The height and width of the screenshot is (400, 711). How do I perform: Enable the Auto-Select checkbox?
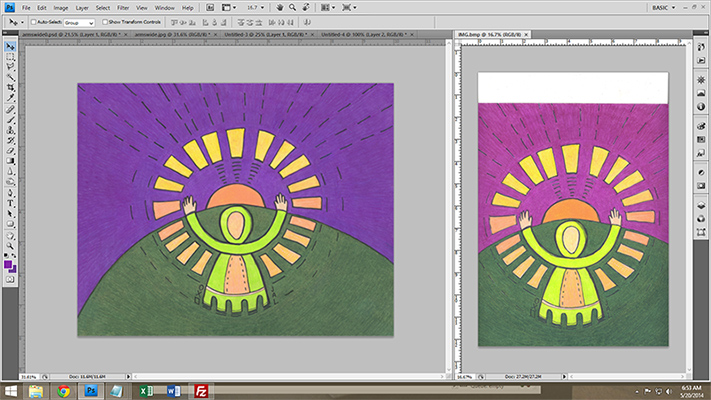pos(33,21)
